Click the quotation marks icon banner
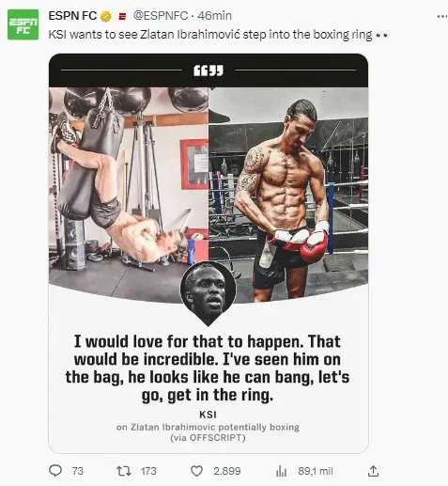The width and height of the screenshot is (448, 486). [x=209, y=71]
